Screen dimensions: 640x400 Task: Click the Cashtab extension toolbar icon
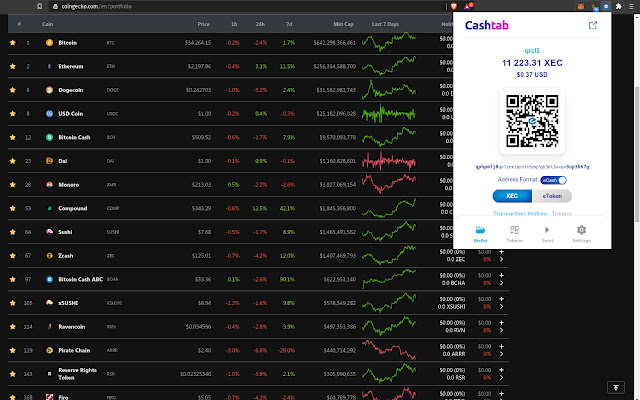coord(606,6)
